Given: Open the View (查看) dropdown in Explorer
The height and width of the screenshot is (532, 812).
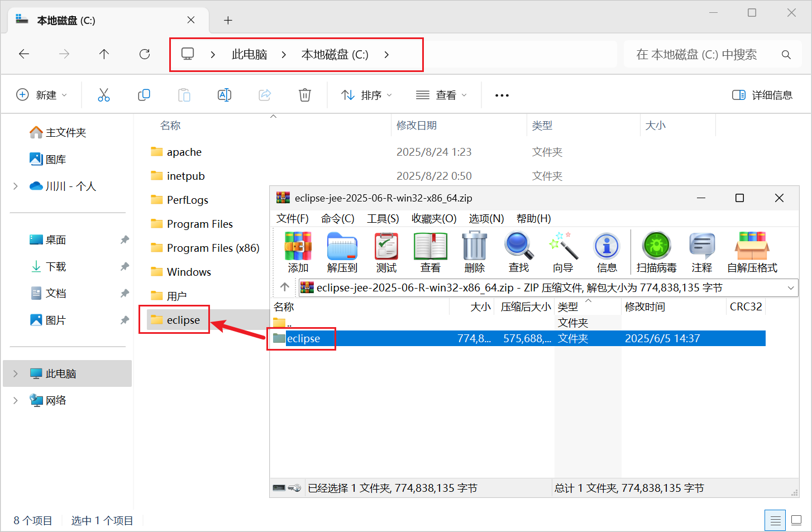Looking at the screenshot, I should point(442,95).
